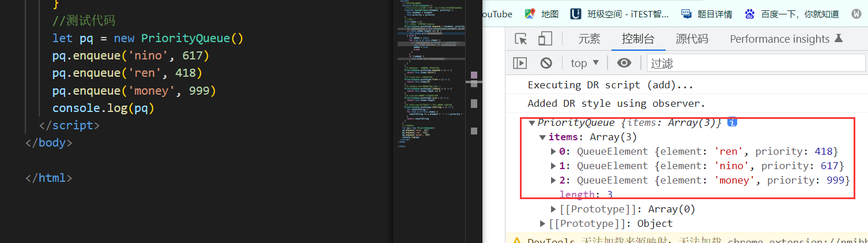Open the 地图 bookmark
868x243 pixels.
coord(543,14)
